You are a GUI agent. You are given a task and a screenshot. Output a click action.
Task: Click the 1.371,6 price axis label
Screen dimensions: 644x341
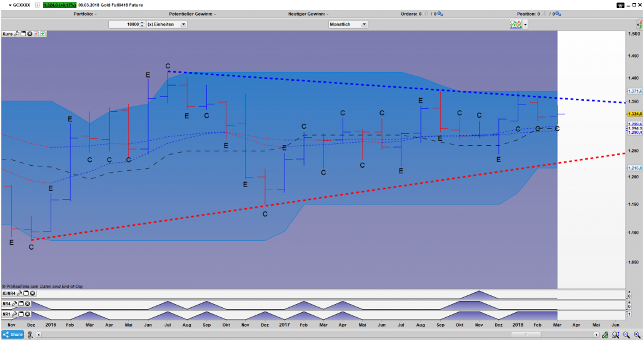635,91
